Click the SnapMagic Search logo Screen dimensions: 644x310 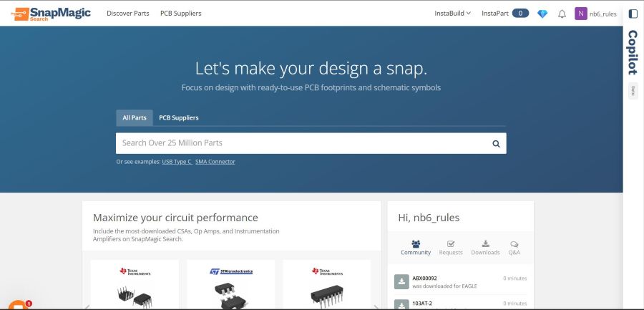[51, 13]
